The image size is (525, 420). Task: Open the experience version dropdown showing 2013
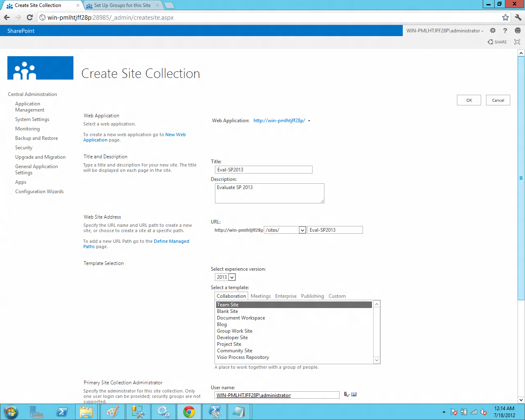click(x=232, y=277)
